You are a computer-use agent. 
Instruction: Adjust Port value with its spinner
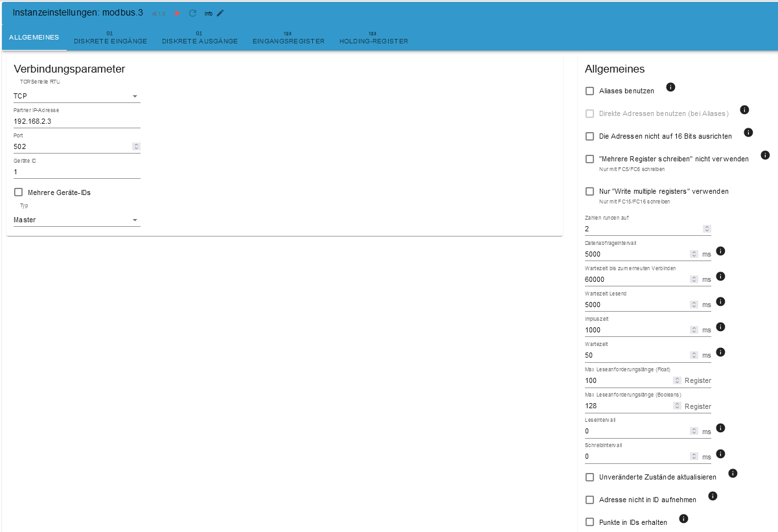tap(136, 146)
